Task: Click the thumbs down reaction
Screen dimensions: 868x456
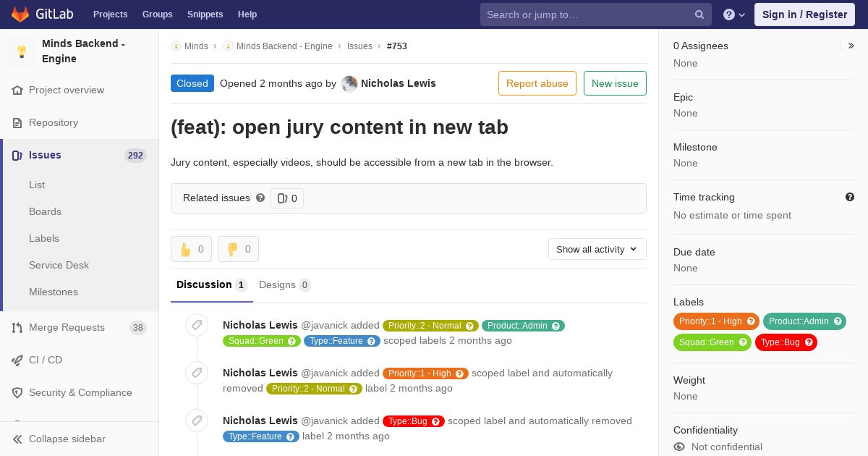Action: pyautogui.click(x=238, y=249)
